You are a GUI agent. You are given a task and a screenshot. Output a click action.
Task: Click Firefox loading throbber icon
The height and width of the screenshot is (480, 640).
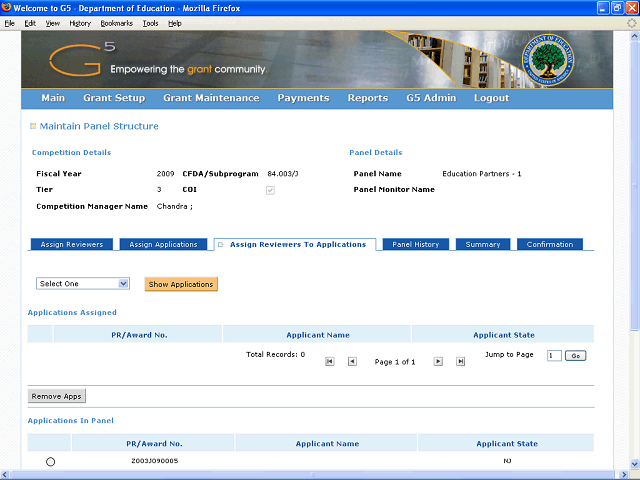pyautogui.click(x=631, y=23)
